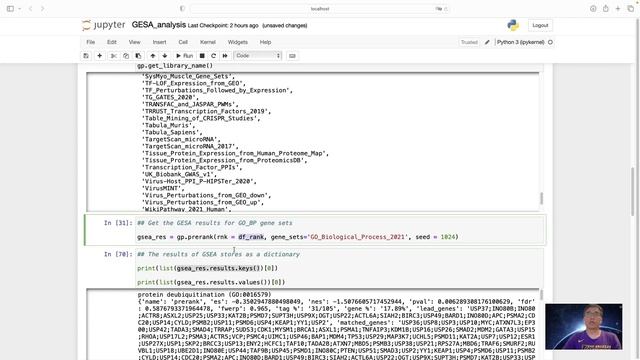Viewport: 640px width, 360px height.
Task: Toggle the Safari sidebar icon
Action: [10, 9]
